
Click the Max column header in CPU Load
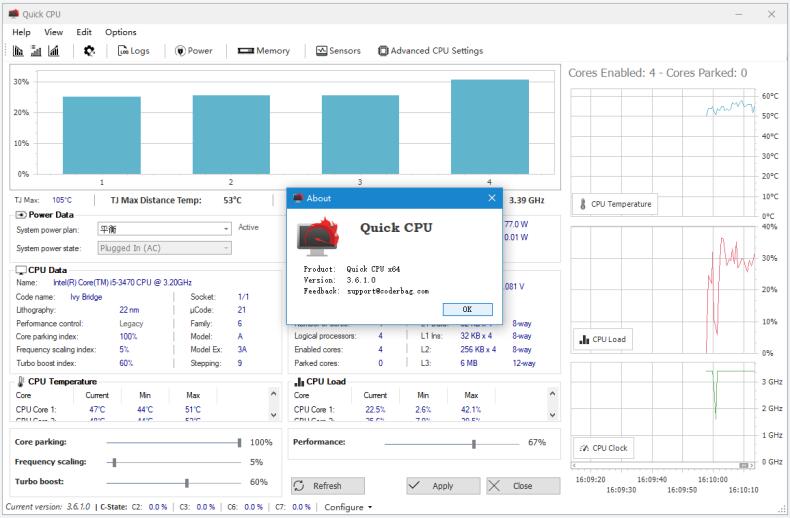pos(471,396)
